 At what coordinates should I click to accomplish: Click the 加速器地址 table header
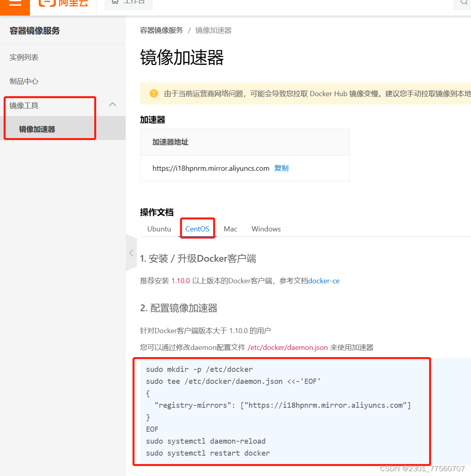[170, 142]
